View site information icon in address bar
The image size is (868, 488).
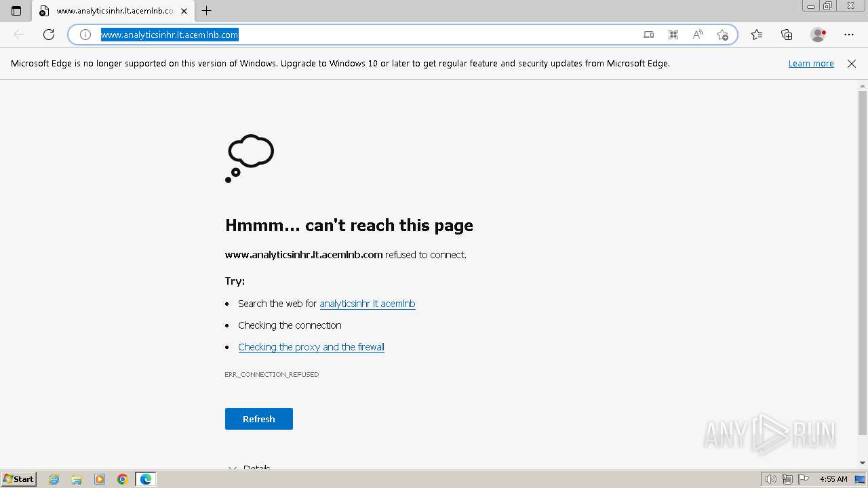click(85, 35)
